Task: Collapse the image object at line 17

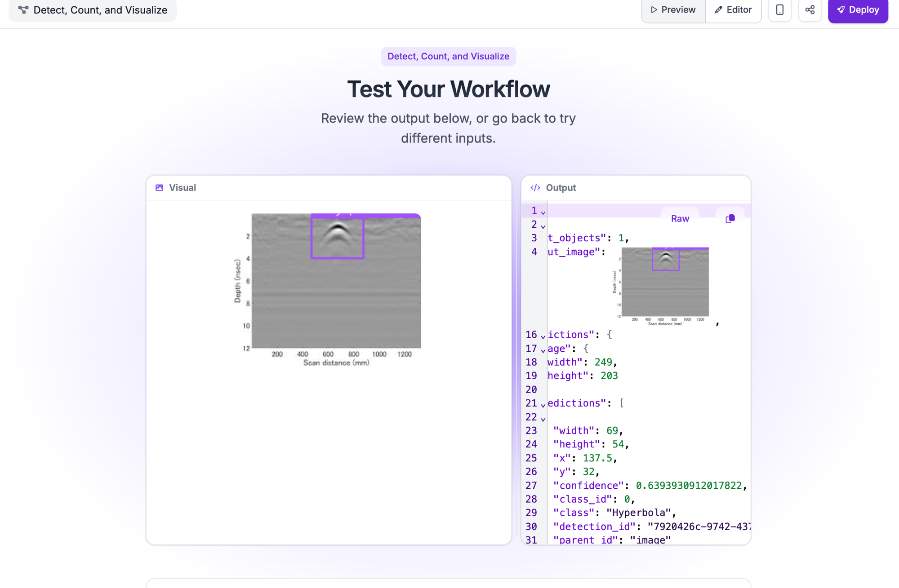Action: [x=543, y=350]
